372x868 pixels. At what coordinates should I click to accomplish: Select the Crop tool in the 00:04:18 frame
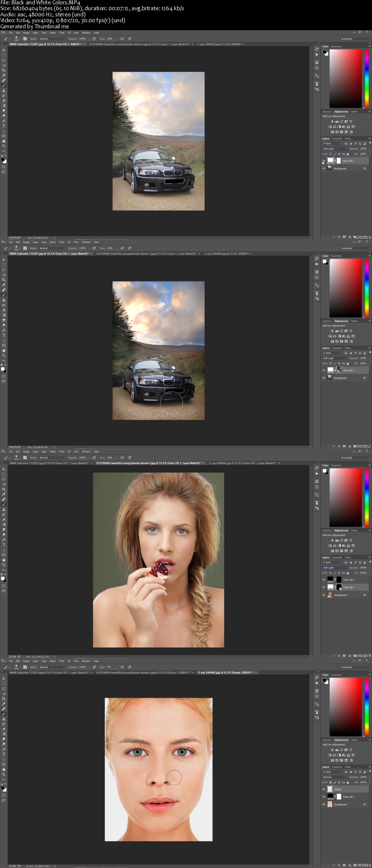click(4, 489)
